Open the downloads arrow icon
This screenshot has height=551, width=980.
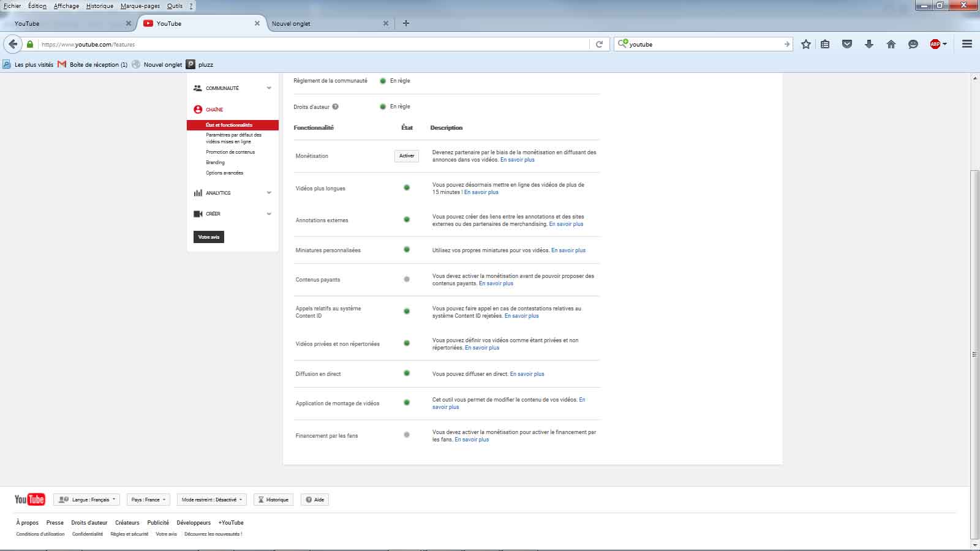tap(869, 44)
